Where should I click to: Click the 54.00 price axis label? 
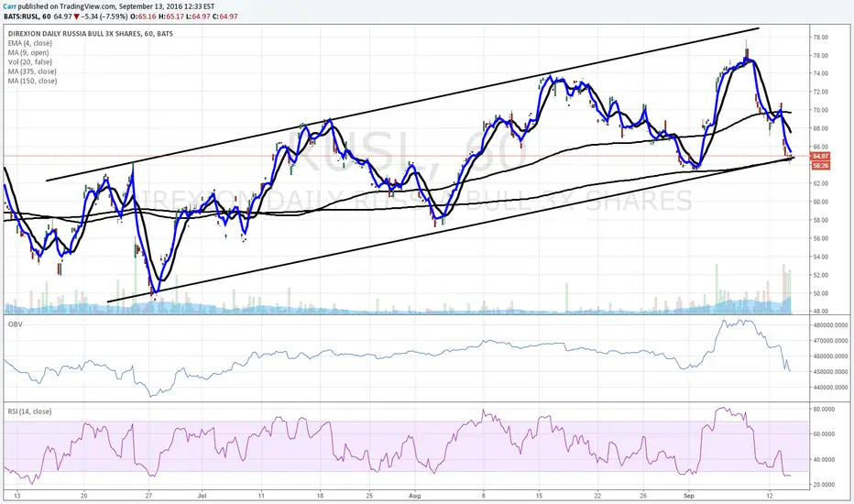click(821, 257)
